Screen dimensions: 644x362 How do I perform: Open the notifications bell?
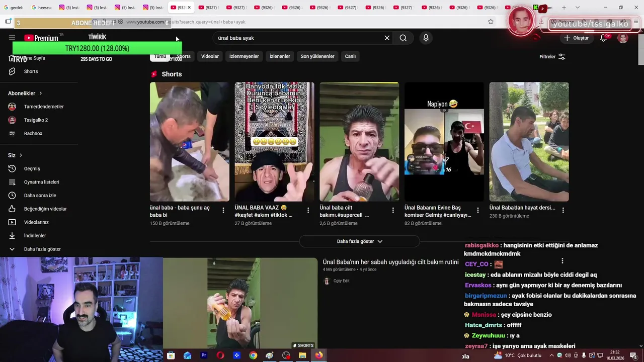(x=603, y=38)
